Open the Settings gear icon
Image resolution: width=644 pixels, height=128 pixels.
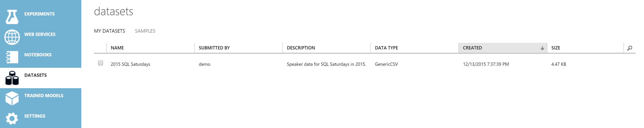(12, 119)
